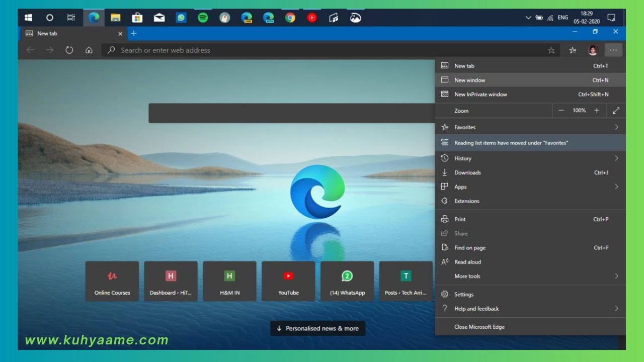This screenshot has height=362, width=644.
Task: Close the Settings and more ellipsis menu
Action: coord(613,50)
